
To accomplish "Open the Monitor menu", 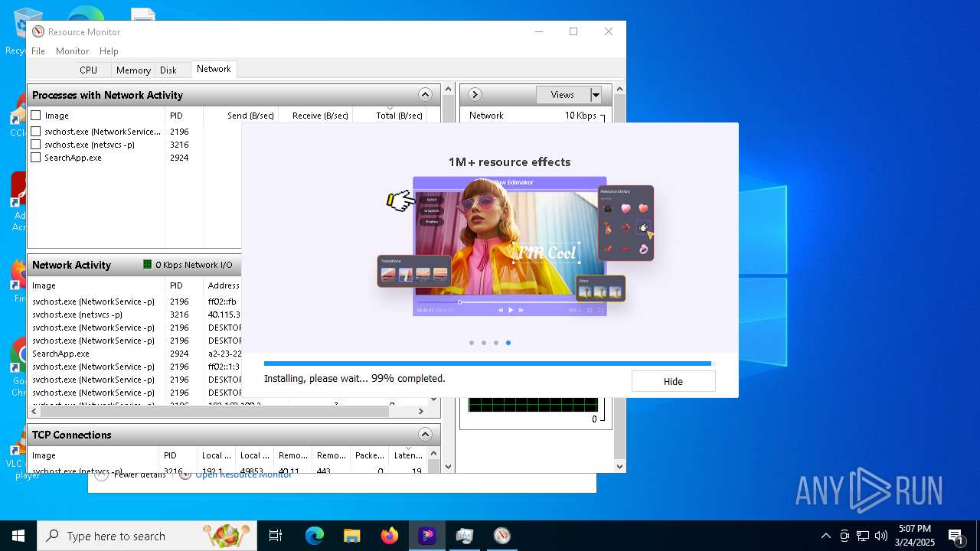I will 73,51.
